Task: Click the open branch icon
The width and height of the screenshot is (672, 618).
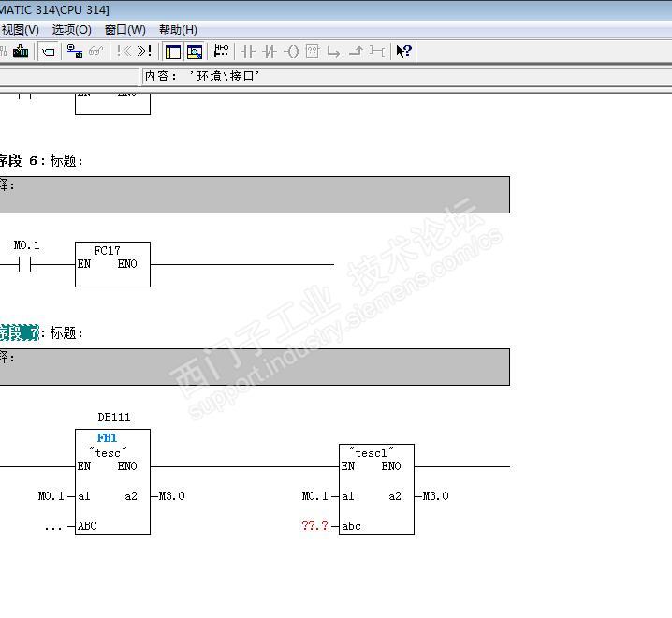Action: click(333, 51)
